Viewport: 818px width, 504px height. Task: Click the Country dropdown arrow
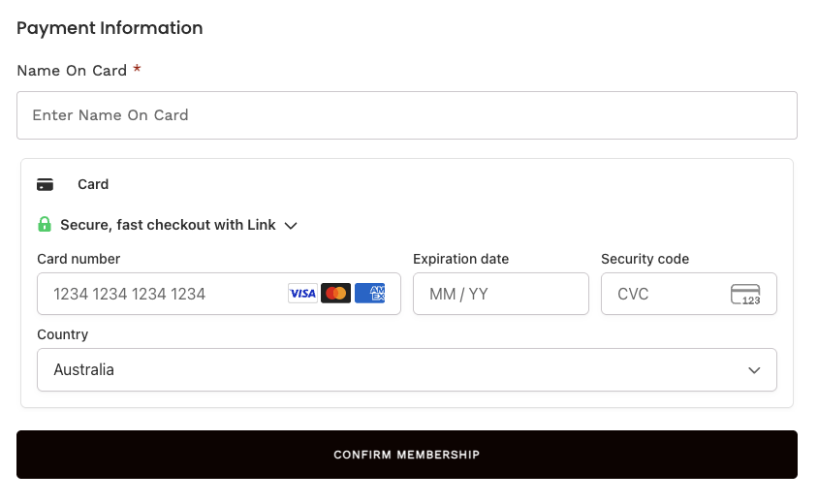pyautogui.click(x=754, y=370)
